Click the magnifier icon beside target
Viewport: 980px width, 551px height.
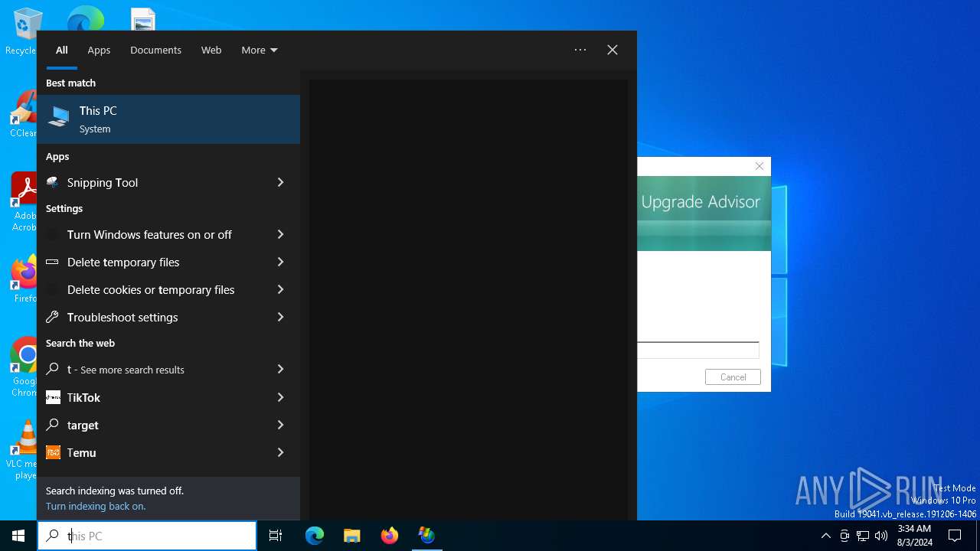pyautogui.click(x=53, y=425)
